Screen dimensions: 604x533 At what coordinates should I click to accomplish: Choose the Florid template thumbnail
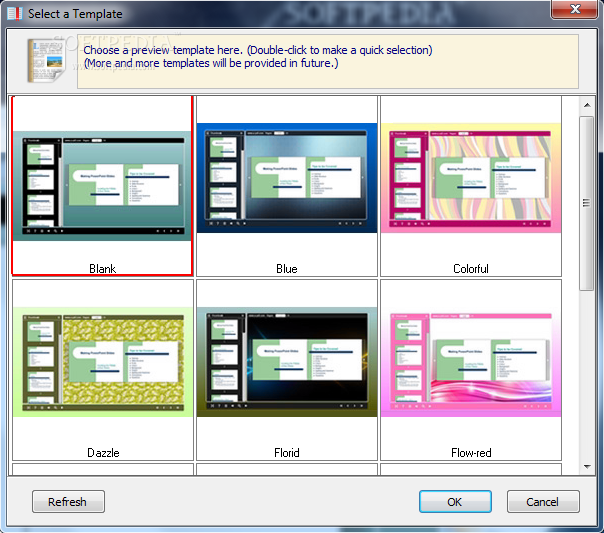click(x=287, y=362)
